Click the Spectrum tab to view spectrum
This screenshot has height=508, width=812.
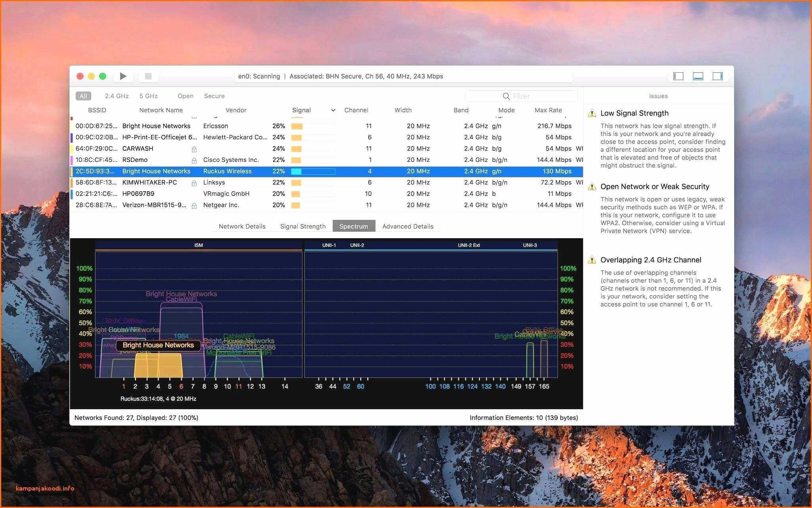[x=353, y=226]
